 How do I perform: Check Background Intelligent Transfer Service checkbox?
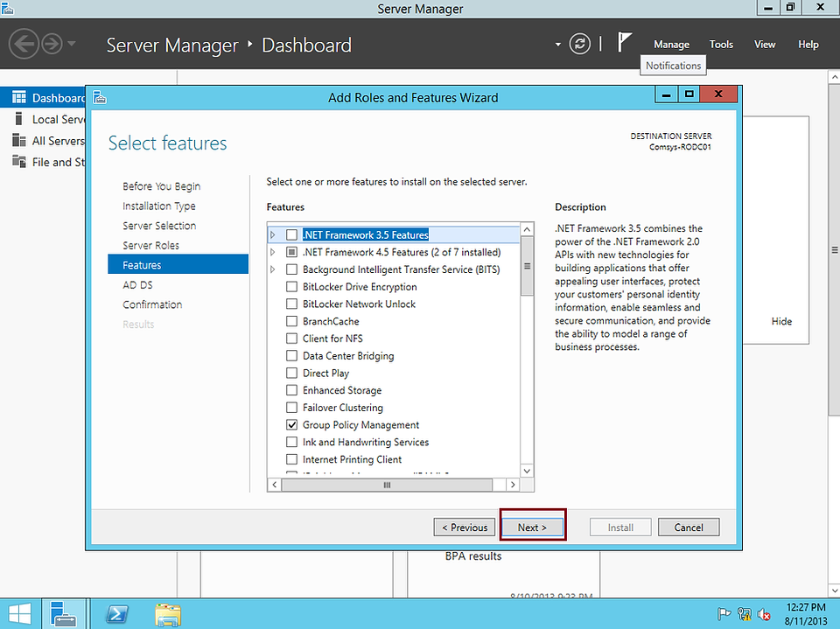291,269
